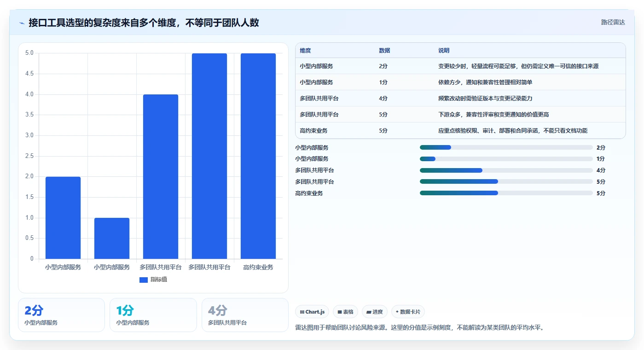Click the 0 tick on the y-axis
The height and width of the screenshot is (350, 644).
coord(32,259)
